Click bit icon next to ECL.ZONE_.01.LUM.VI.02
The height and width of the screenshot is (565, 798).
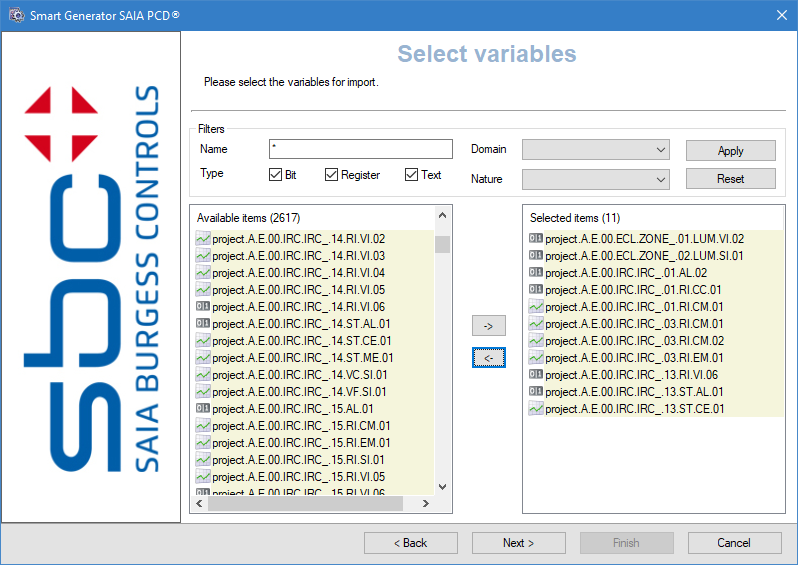click(536, 239)
